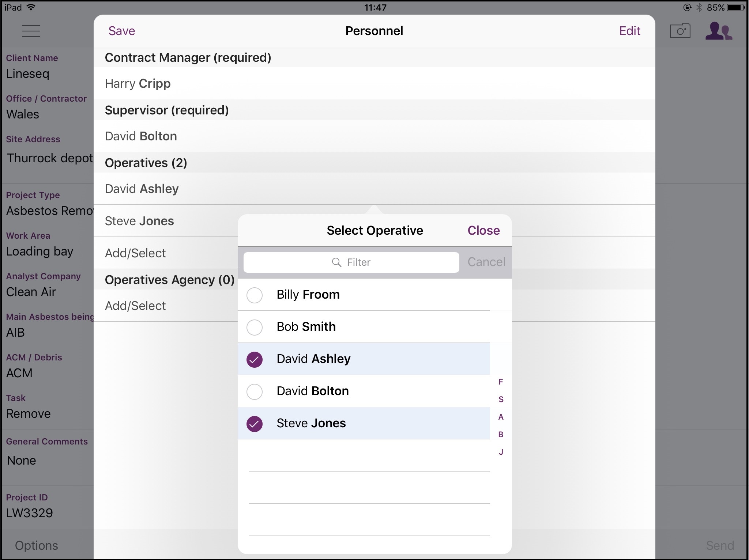Tap the personnel people icon
The height and width of the screenshot is (560, 749).
coord(718,31)
